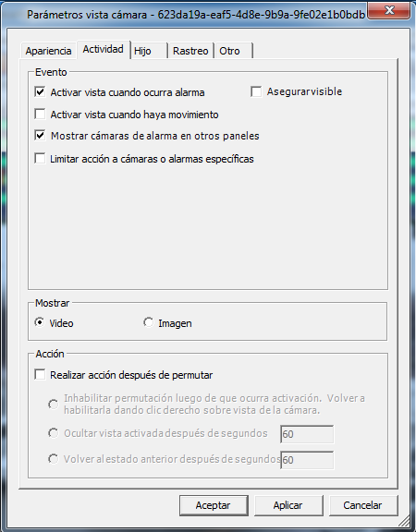The width and height of the screenshot is (416, 532).
Task: Enable Realizar acción después de permutar
Action: (x=40, y=375)
